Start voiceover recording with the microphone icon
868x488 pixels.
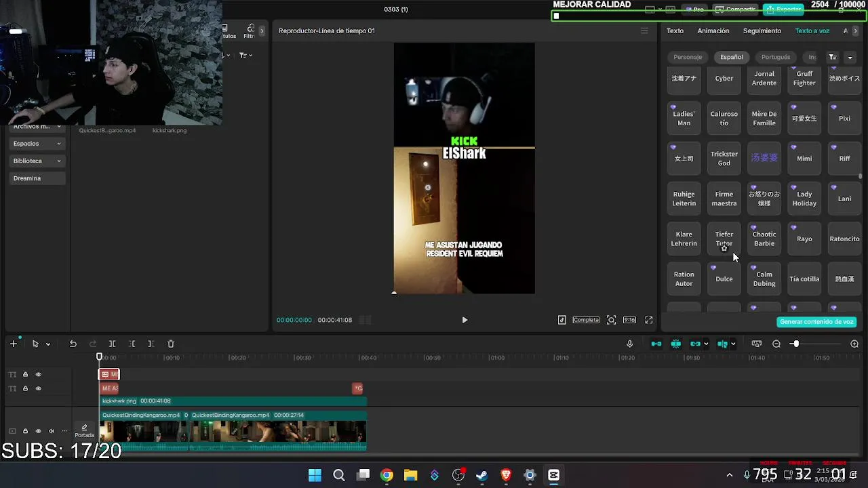[x=629, y=344]
